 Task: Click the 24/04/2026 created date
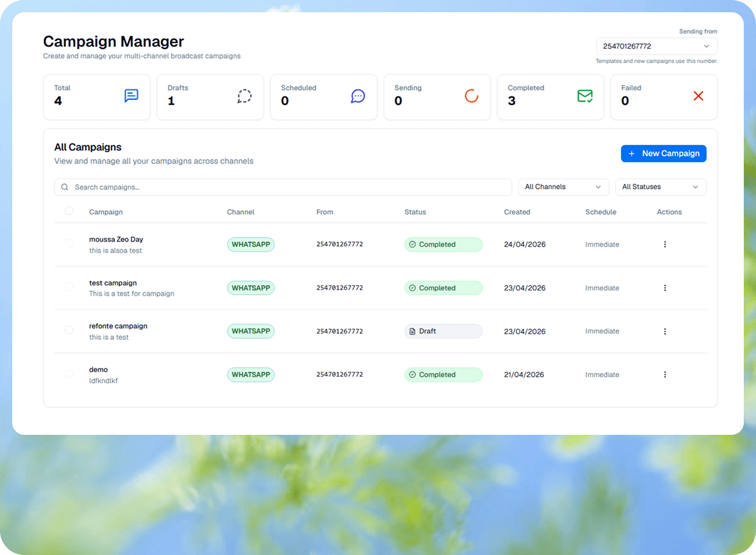tap(525, 244)
